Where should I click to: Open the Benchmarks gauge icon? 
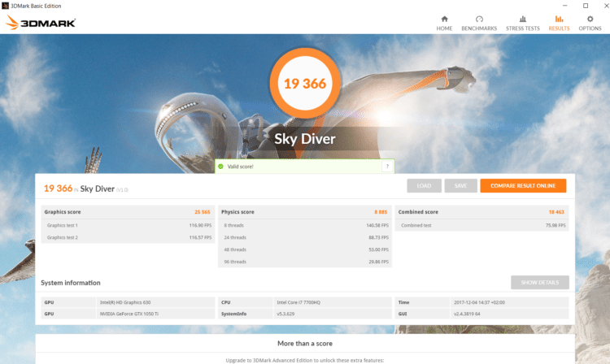pos(479,19)
